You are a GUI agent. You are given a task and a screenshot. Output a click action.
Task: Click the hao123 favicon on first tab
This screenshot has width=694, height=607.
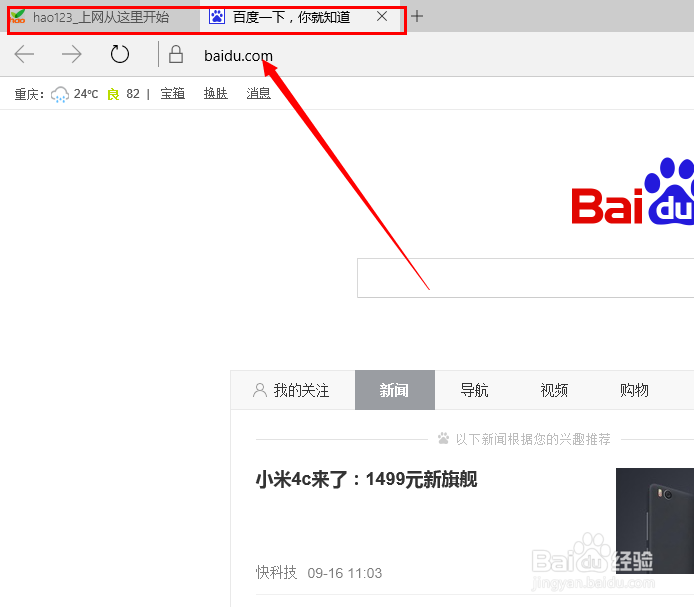(17, 17)
